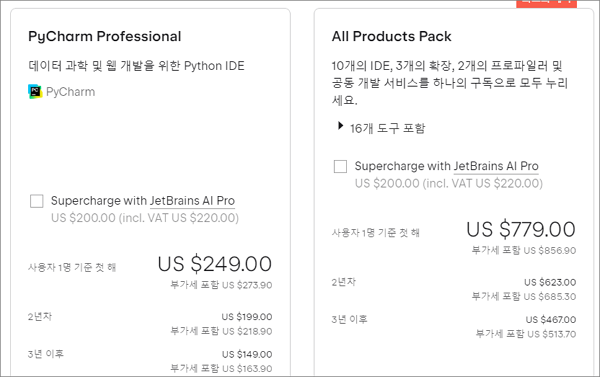The image size is (600, 377).
Task: Click the US $779.00 first-year price
Action: tap(521, 229)
